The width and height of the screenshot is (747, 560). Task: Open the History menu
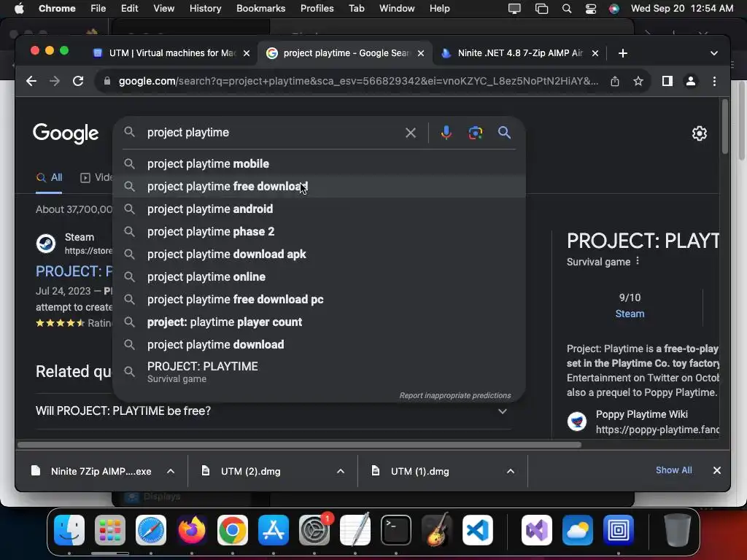click(205, 9)
